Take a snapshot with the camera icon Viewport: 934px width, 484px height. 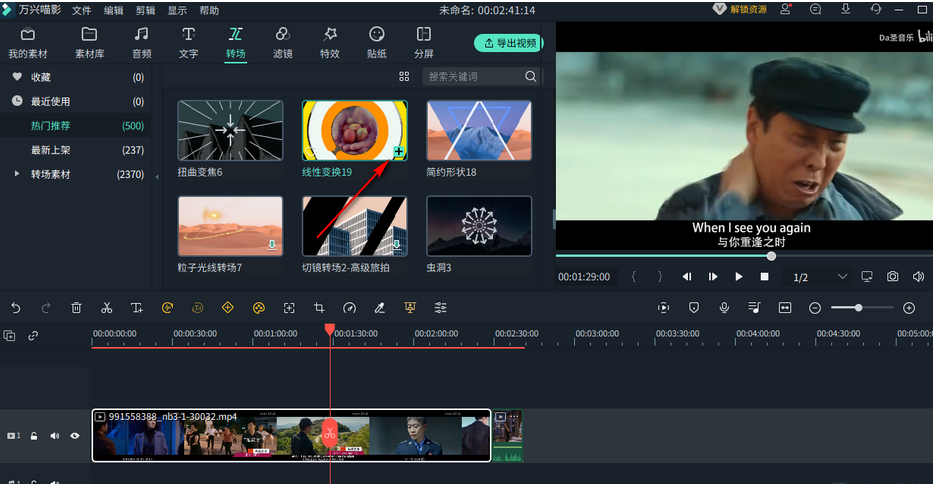point(892,276)
